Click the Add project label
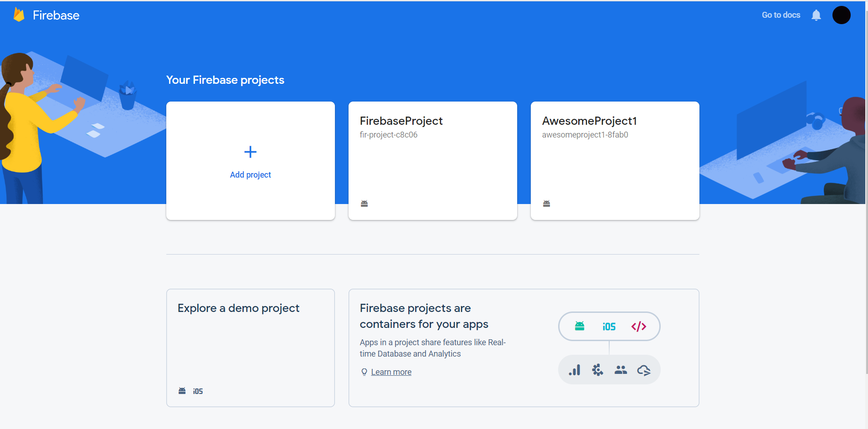This screenshot has height=429, width=868. click(250, 175)
